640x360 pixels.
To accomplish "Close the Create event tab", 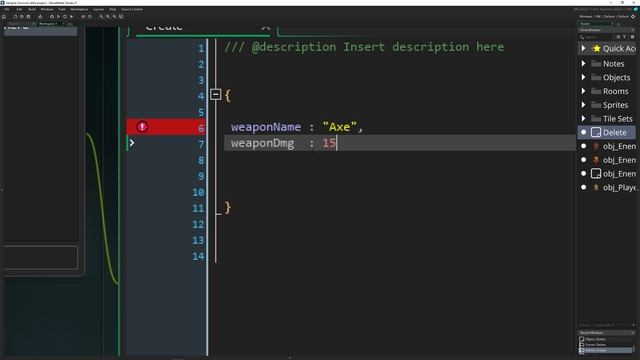I will [266, 28].
